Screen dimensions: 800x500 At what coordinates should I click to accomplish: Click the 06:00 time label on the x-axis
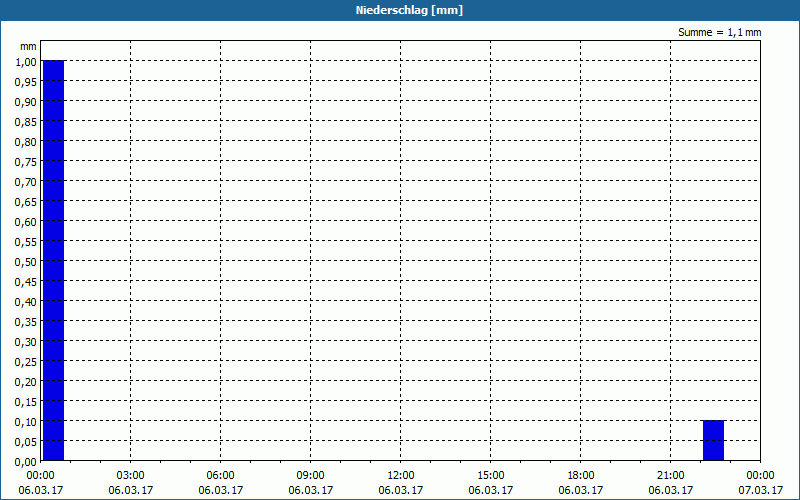pos(220,476)
